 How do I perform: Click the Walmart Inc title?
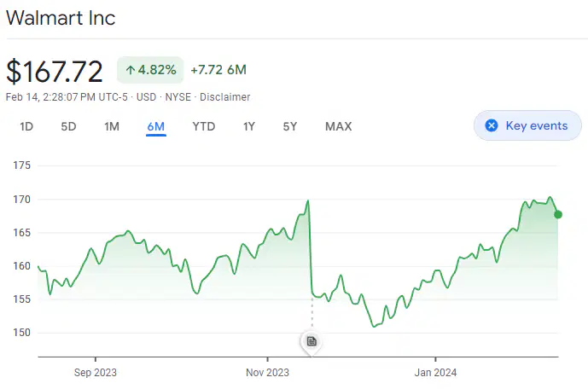click(x=61, y=18)
